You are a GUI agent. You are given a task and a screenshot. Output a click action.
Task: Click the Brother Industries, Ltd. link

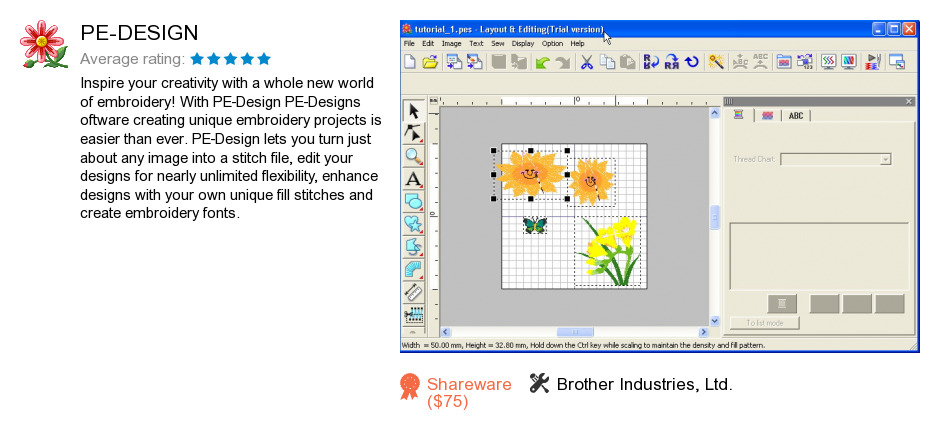click(644, 384)
